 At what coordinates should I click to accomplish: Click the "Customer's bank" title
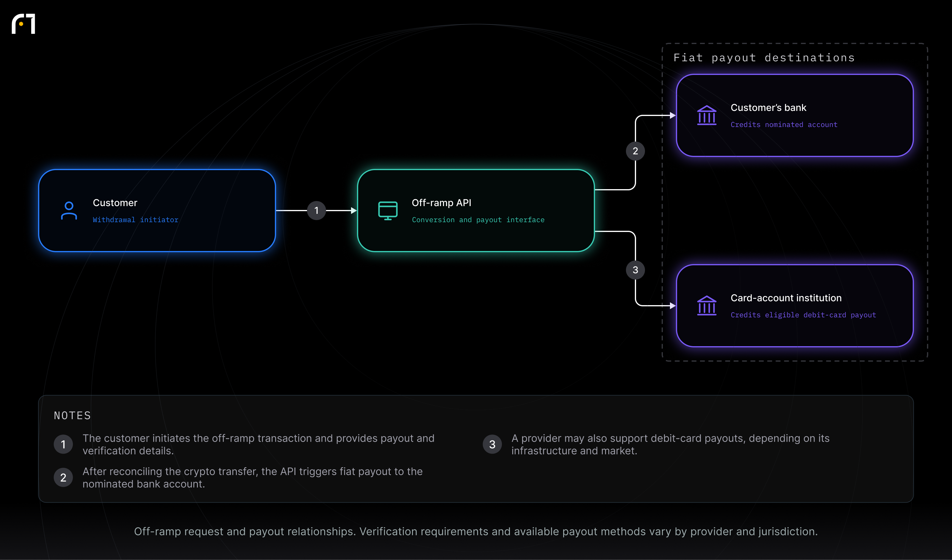(x=768, y=108)
